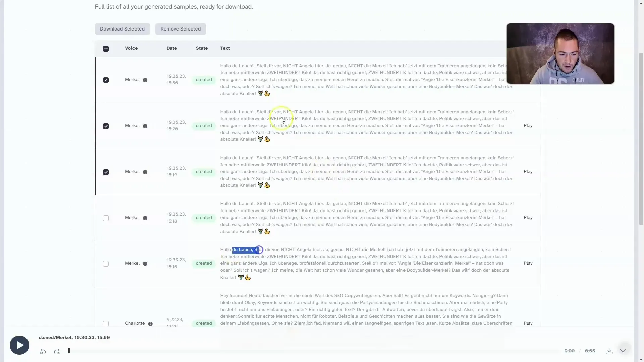Click the rewind/skip-back icon
644x362 pixels.
pos(43,351)
